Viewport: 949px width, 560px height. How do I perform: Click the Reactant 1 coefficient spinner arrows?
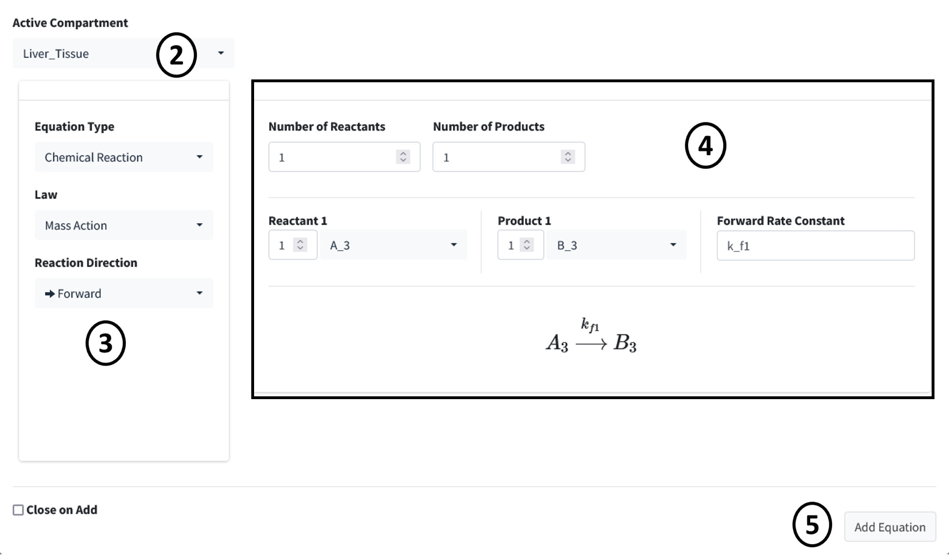pos(300,245)
